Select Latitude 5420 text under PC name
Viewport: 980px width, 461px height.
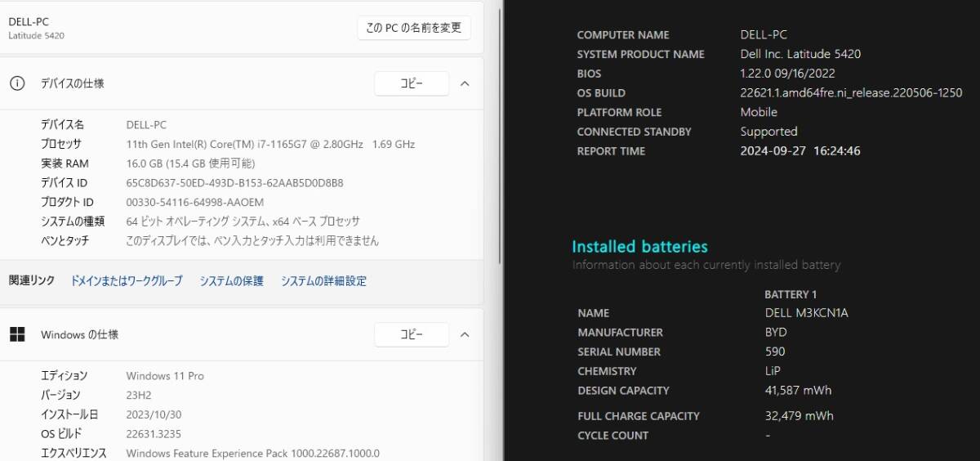(x=36, y=36)
